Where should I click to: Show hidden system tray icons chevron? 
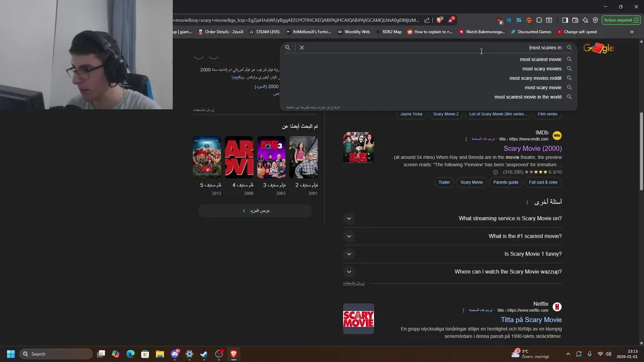click(568, 354)
